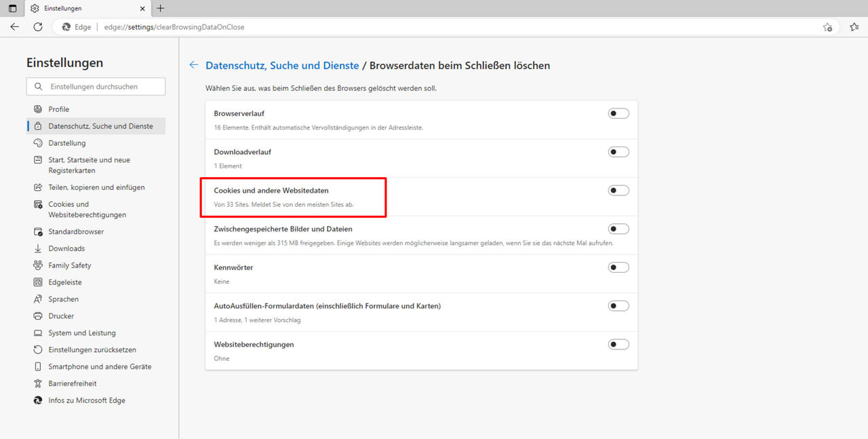Click the Edge logo beside the address bar
The image size is (868, 439).
(66, 27)
